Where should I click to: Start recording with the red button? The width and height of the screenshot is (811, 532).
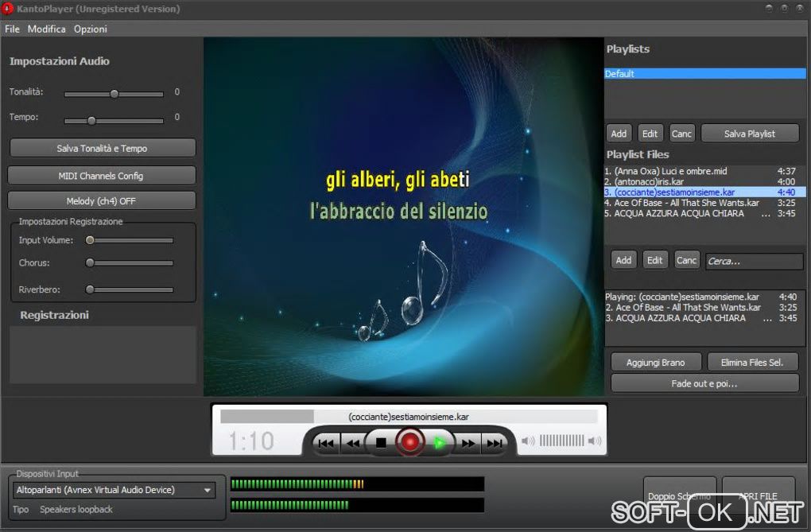(409, 442)
